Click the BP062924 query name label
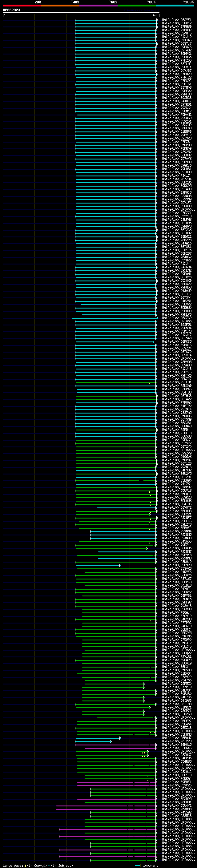This screenshot has height=868, width=197. click(x=11, y=10)
